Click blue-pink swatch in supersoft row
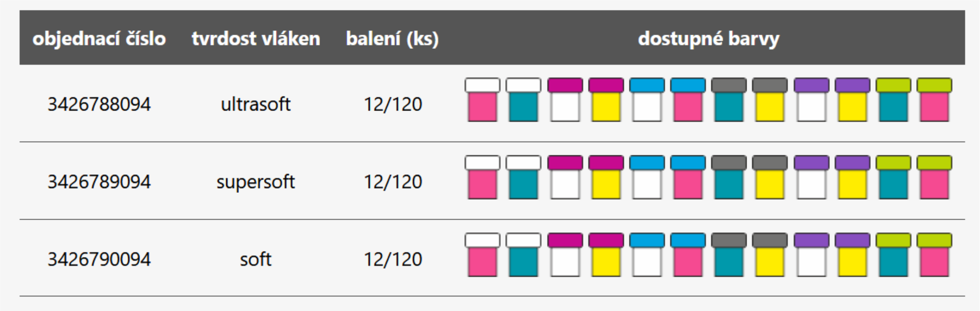 (x=688, y=177)
